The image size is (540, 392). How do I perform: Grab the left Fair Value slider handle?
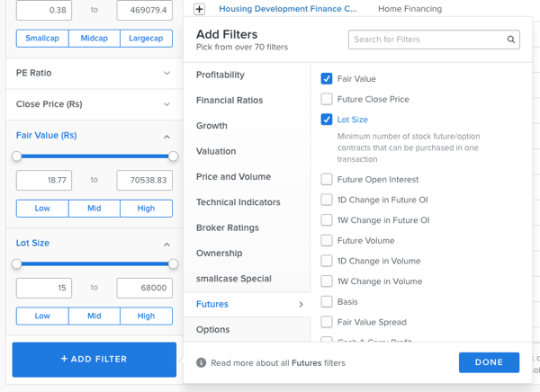17,156
